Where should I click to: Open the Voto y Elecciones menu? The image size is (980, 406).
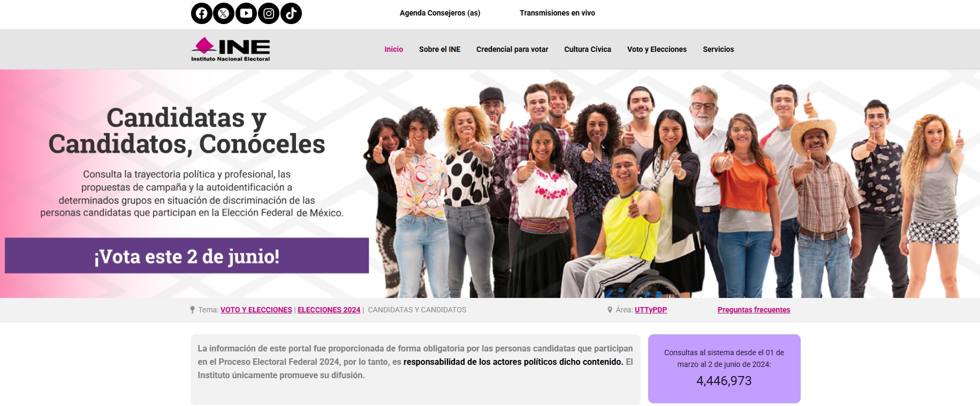pyautogui.click(x=657, y=49)
